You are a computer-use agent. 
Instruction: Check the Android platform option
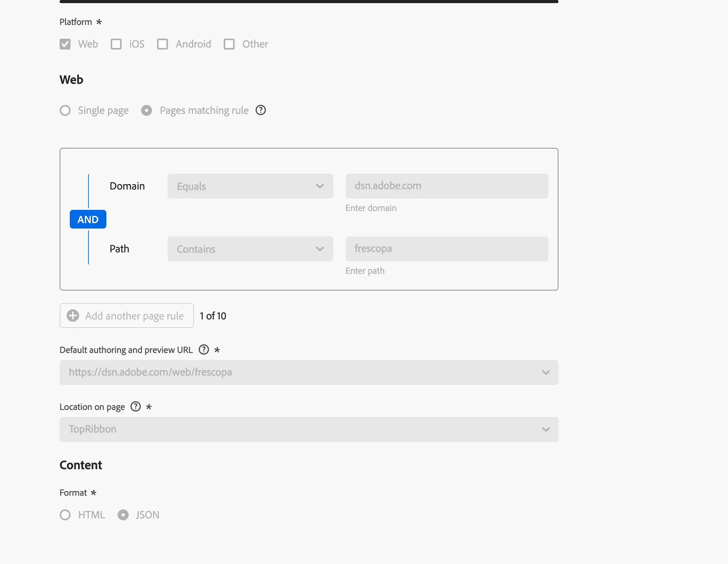[163, 44]
